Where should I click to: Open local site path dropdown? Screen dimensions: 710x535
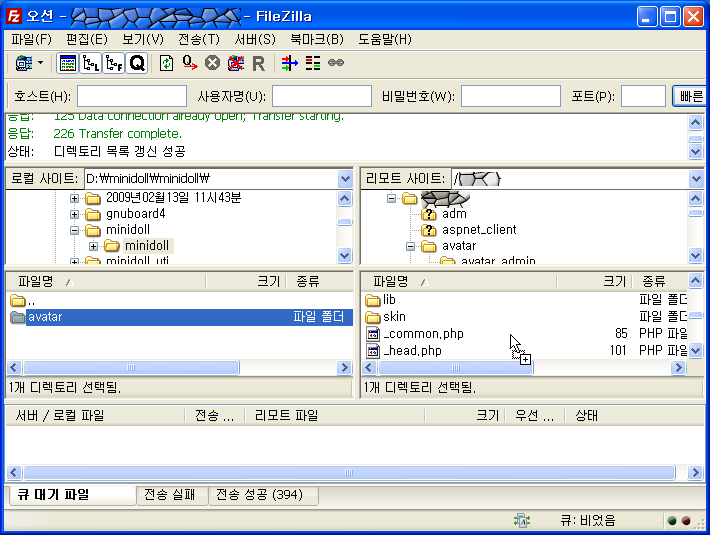tap(345, 179)
